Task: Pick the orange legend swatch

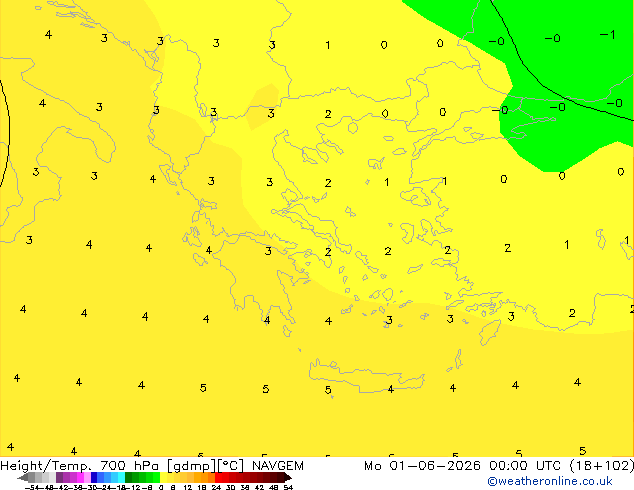Action: click(x=205, y=477)
